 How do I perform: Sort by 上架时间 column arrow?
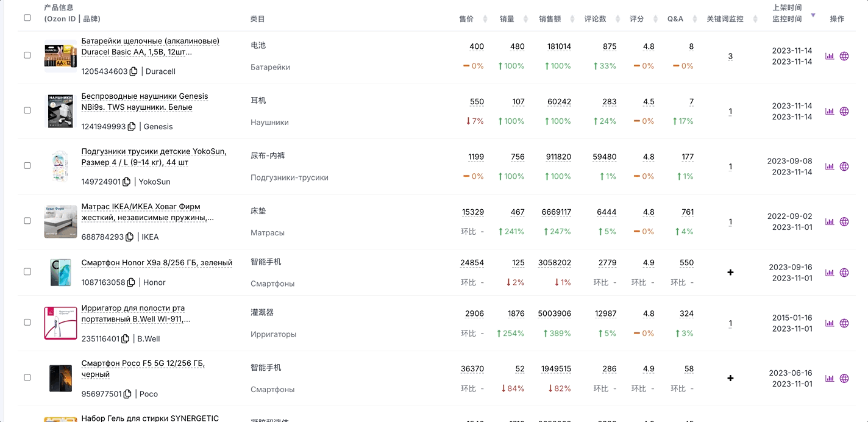813,15
